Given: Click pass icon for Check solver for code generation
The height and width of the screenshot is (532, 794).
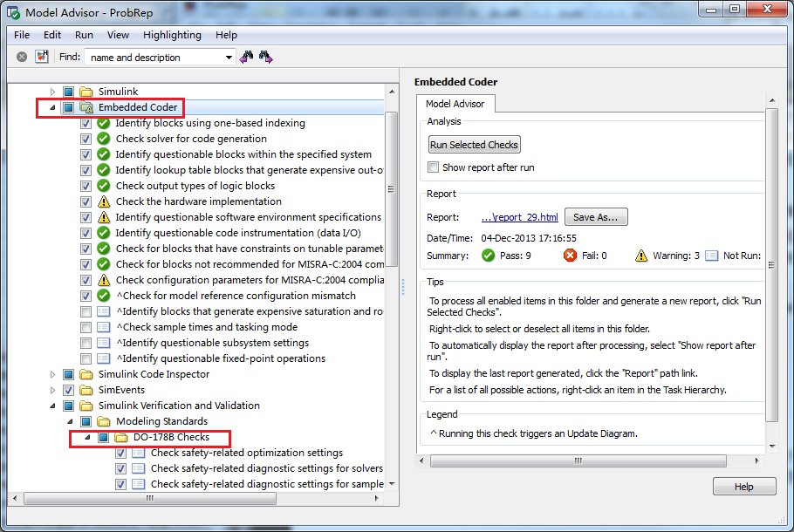Looking at the screenshot, I should pyautogui.click(x=103, y=139).
